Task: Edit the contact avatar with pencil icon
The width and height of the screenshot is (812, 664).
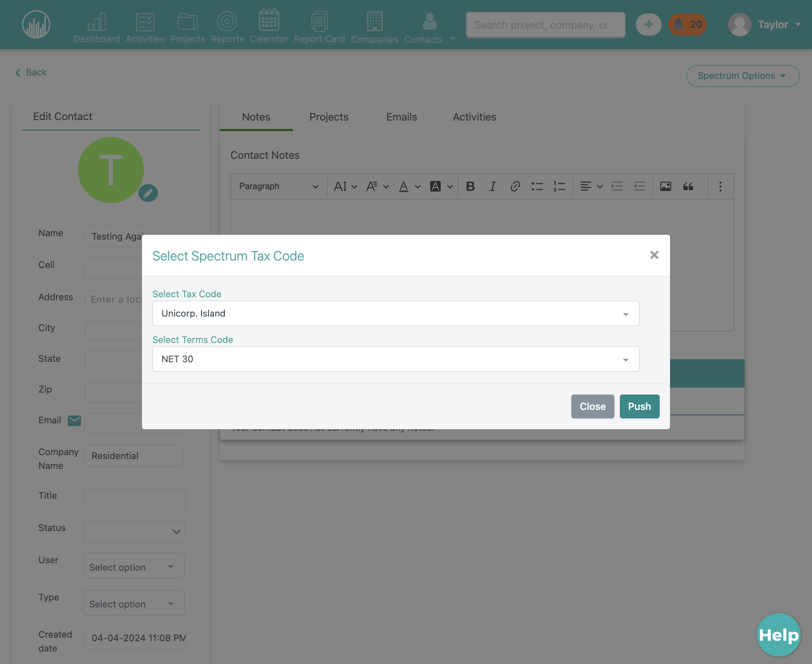Action: coord(148,193)
